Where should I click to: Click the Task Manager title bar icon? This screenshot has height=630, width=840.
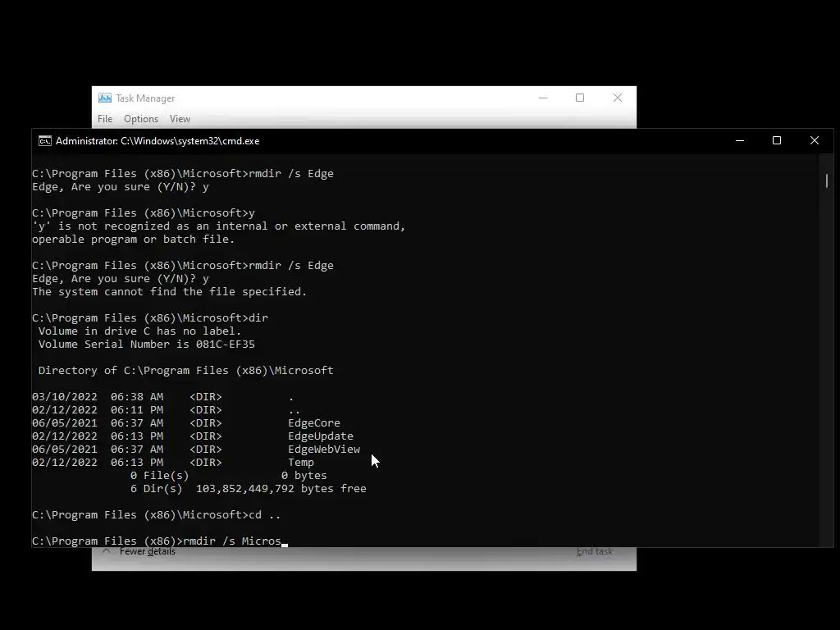[105, 98]
